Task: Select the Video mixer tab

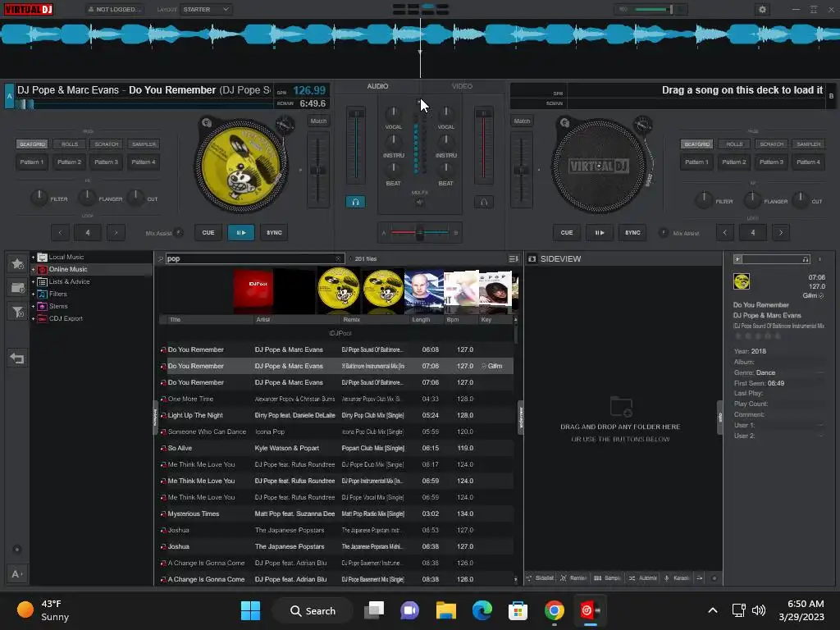Action: pos(462,86)
